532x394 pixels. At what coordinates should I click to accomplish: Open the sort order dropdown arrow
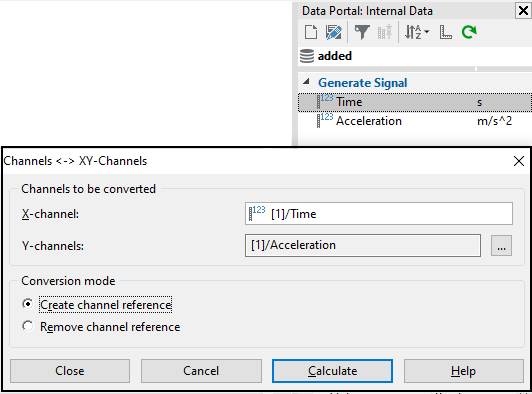(x=427, y=32)
